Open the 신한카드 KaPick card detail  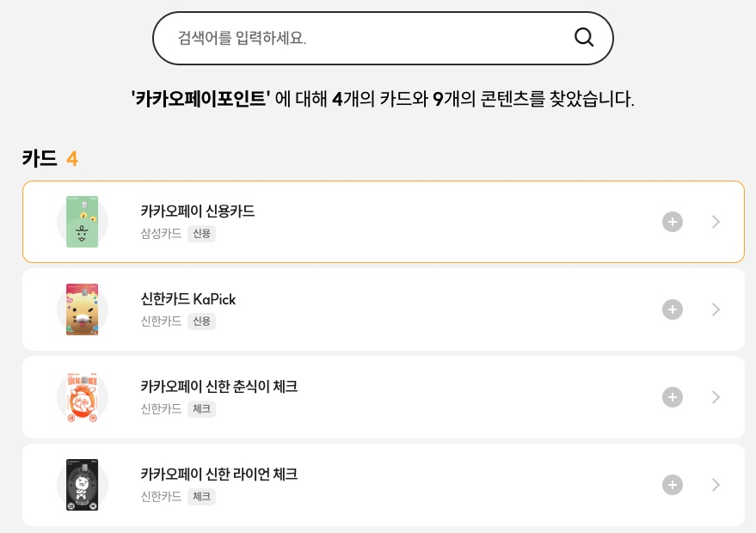tap(187, 299)
